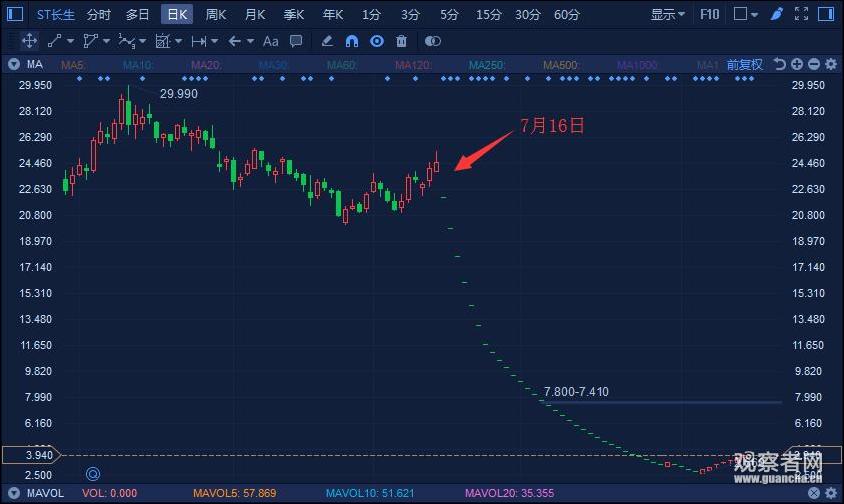The height and width of the screenshot is (504, 844).
Task: Select the chart measurement analysis tool
Action: pyautogui.click(x=163, y=41)
